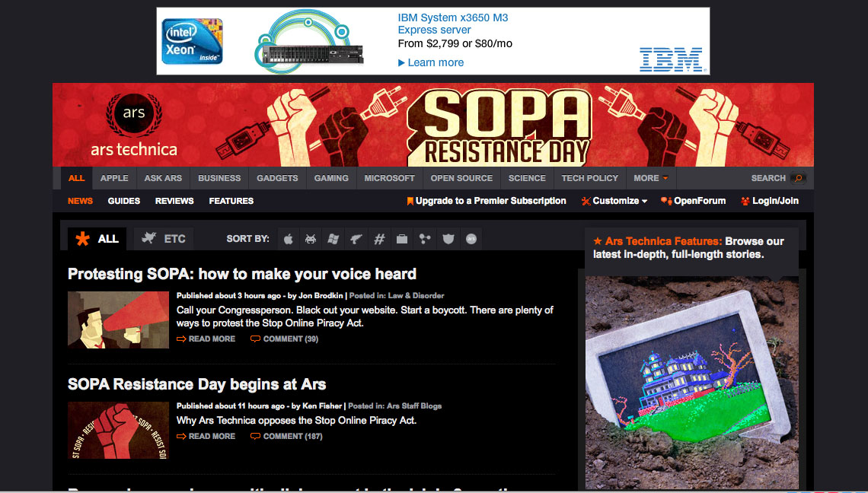This screenshot has width=868, height=493.
Task: Click the star icon beside Ars Technica Features
Action: [598, 241]
